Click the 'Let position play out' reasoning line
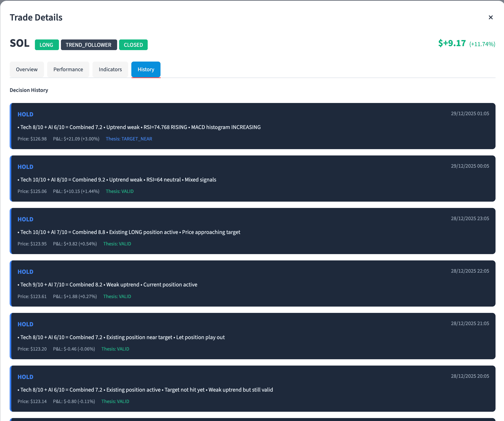The image size is (504, 421). (x=121, y=337)
